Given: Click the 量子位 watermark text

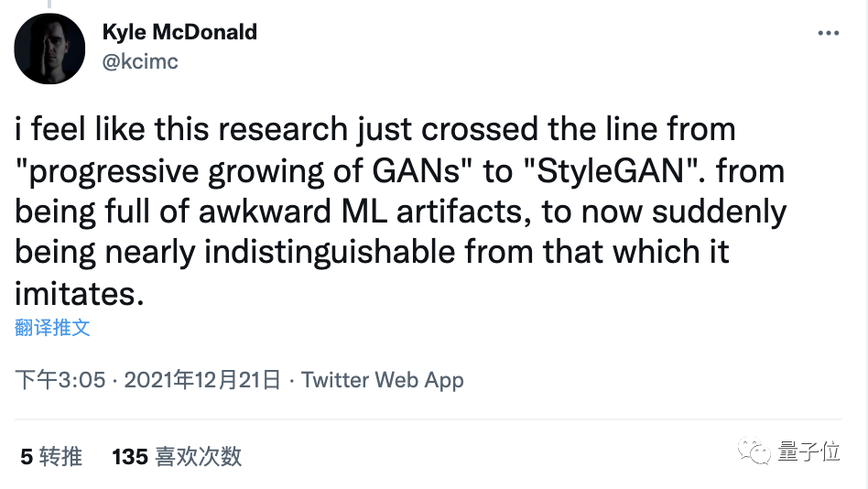Looking at the screenshot, I should (808, 451).
